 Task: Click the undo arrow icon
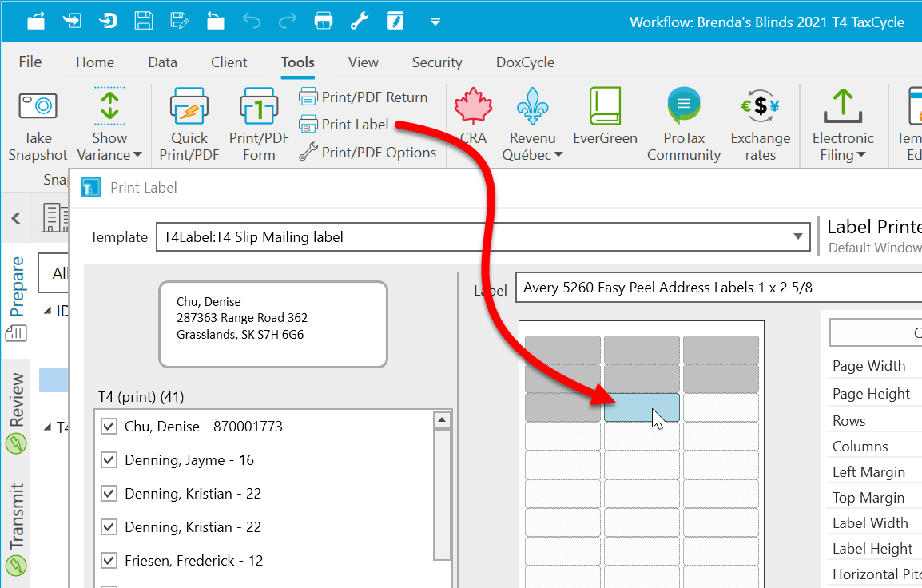point(252,21)
